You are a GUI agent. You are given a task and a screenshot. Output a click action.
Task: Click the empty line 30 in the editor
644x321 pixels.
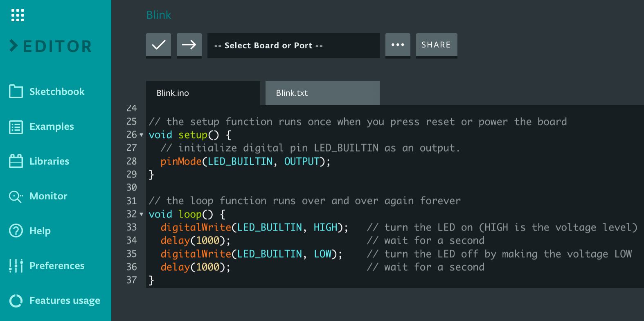pyautogui.click(x=395, y=188)
